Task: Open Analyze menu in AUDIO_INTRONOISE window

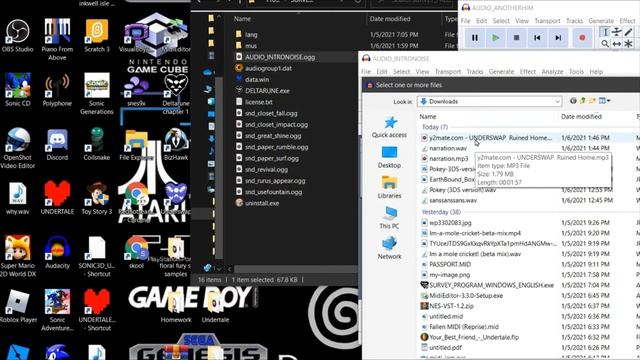Action: [552, 71]
